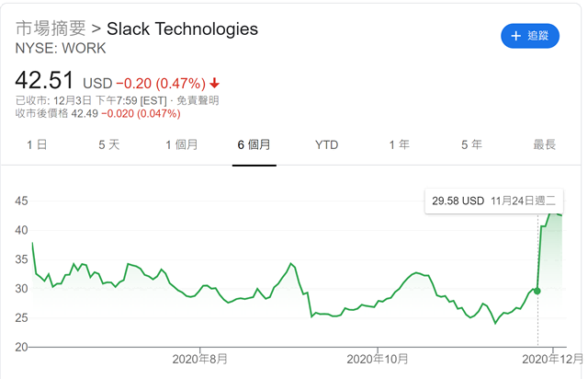Screen dimensions: 588x379
Task: Click the Slack Technologies heading
Action: coord(183,29)
